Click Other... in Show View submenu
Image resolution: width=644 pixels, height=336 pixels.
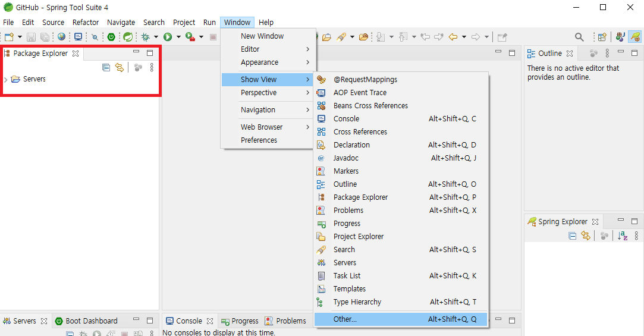tap(401, 319)
